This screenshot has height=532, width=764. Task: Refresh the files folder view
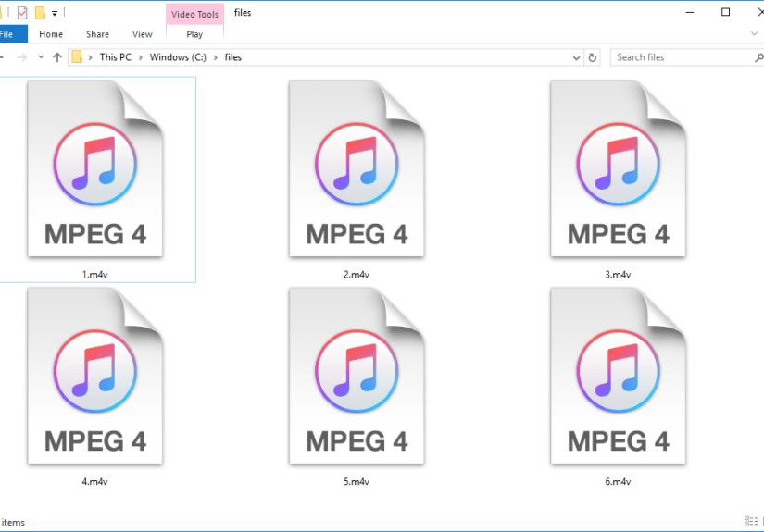[x=592, y=57]
